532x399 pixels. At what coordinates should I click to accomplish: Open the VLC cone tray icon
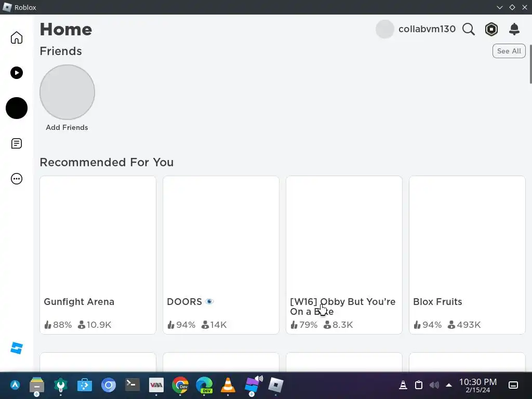tap(403, 385)
